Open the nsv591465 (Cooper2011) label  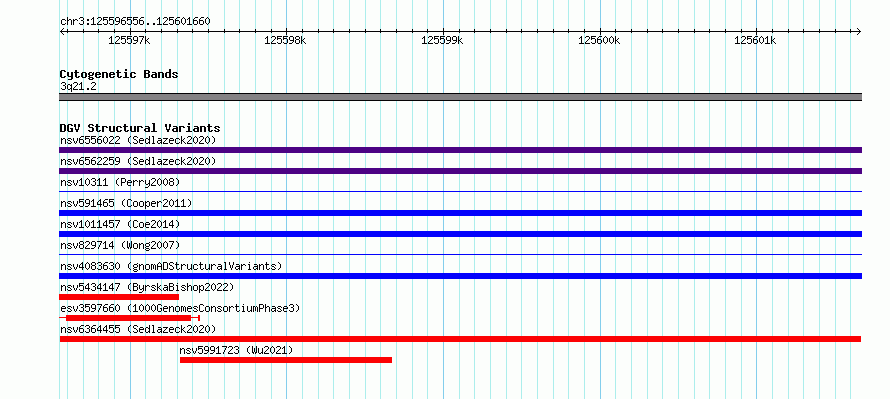(126, 203)
